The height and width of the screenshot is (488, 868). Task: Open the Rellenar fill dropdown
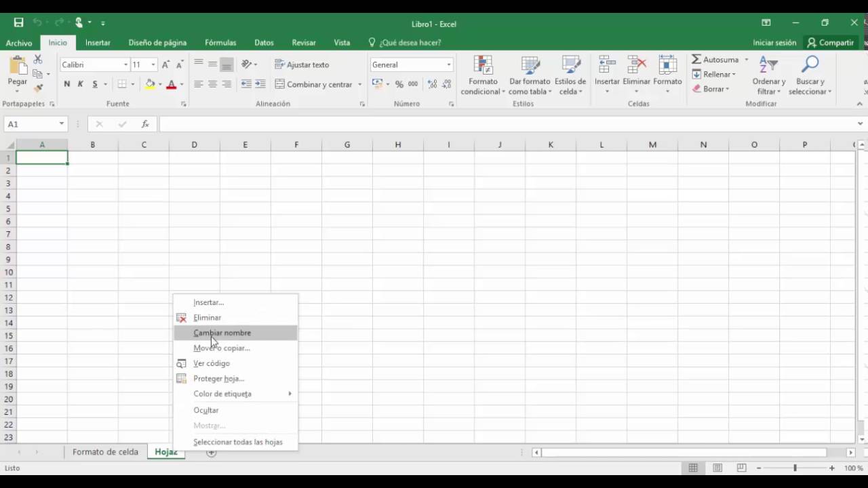[x=713, y=74]
